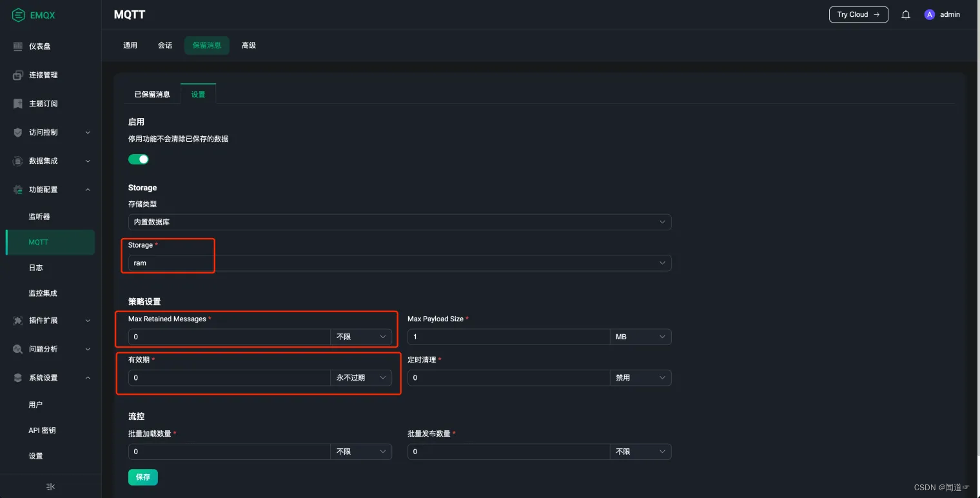This screenshot has width=980, height=498.
Task: Open 日志 sidebar menu item
Action: click(35, 268)
